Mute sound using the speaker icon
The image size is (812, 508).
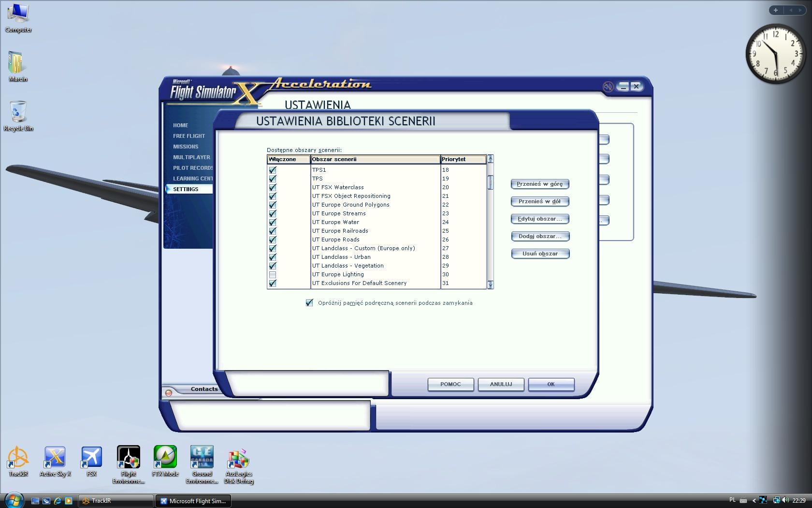pos(608,87)
